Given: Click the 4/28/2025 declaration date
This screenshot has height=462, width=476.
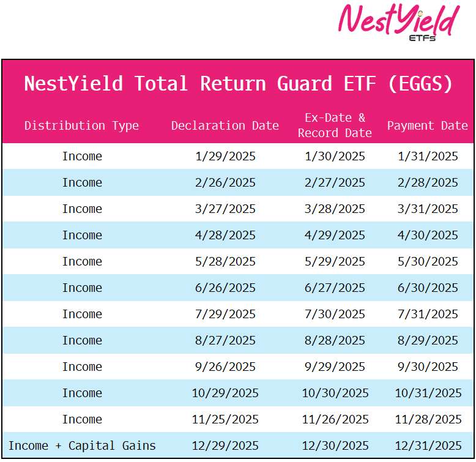Looking at the screenshot, I should click(225, 235).
